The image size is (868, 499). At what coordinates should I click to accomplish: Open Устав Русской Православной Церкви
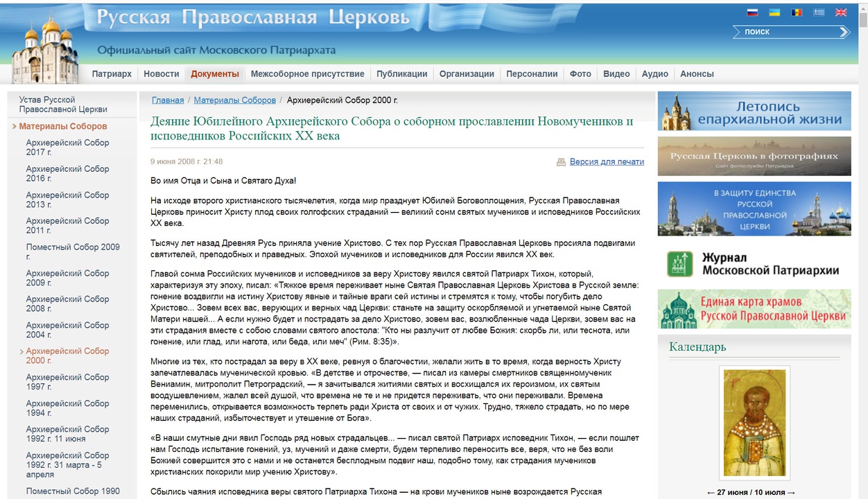click(63, 105)
